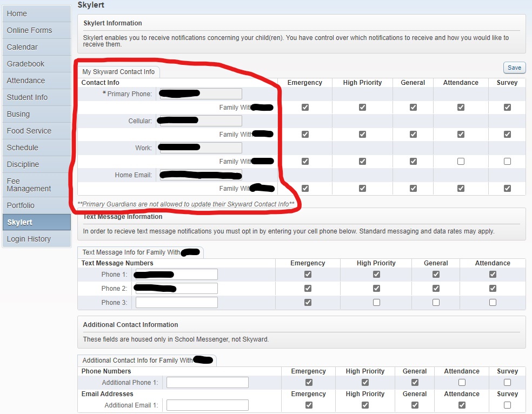Disable Survey for the Home Email contact
The height and width of the screenshot is (414, 532).
[507, 188]
